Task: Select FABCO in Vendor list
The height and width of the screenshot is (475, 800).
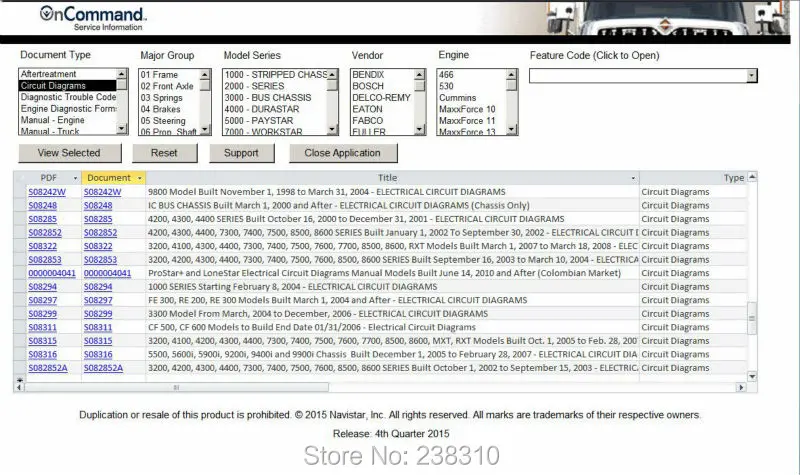Action: pyautogui.click(x=383, y=121)
